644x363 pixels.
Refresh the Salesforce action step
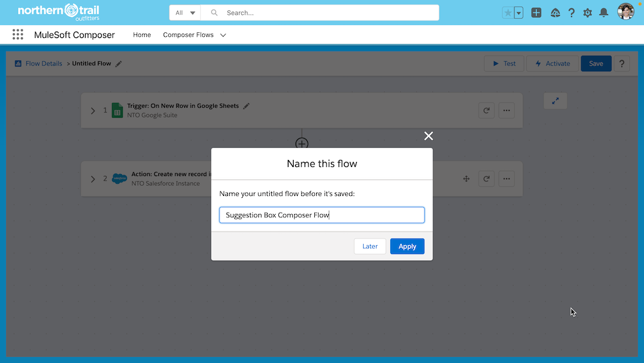pyautogui.click(x=486, y=179)
